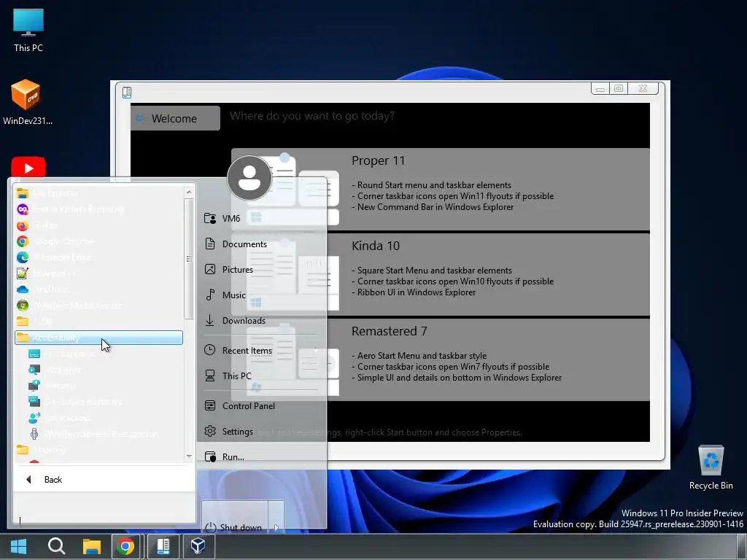The image size is (747, 560).
Task: Open Pictures from Start menu
Action: pos(261,270)
